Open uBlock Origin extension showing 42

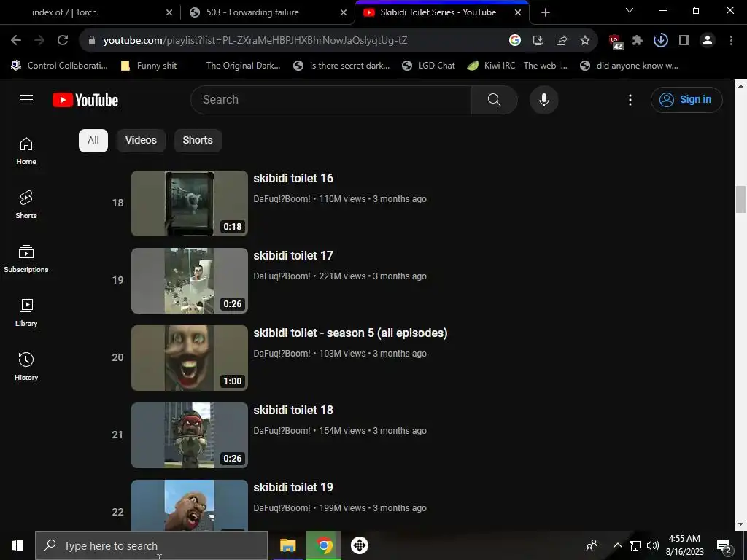point(615,42)
